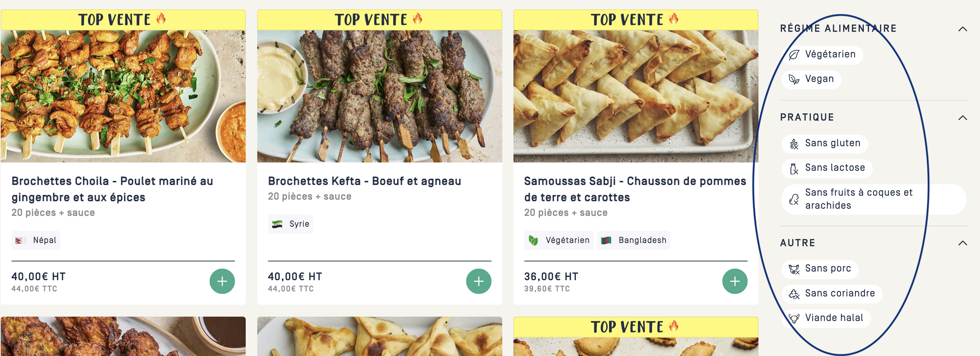Open the Brochettes Kefta product title
Image resolution: width=980 pixels, height=356 pixels.
coord(364,181)
